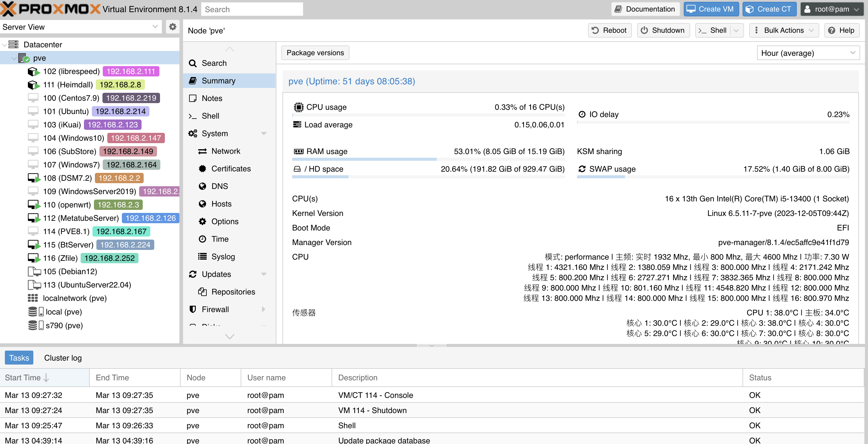Open the root@pam user menu

(x=832, y=9)
